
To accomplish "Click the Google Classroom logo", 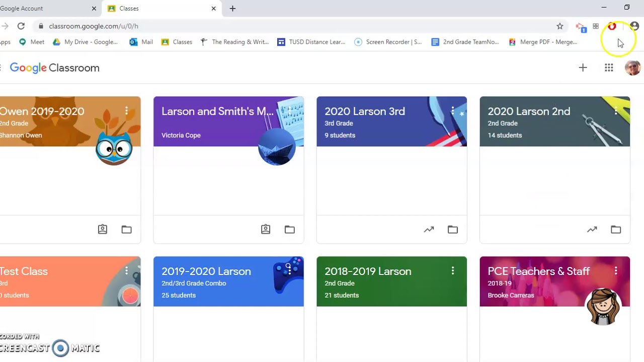I will (54, 68).
